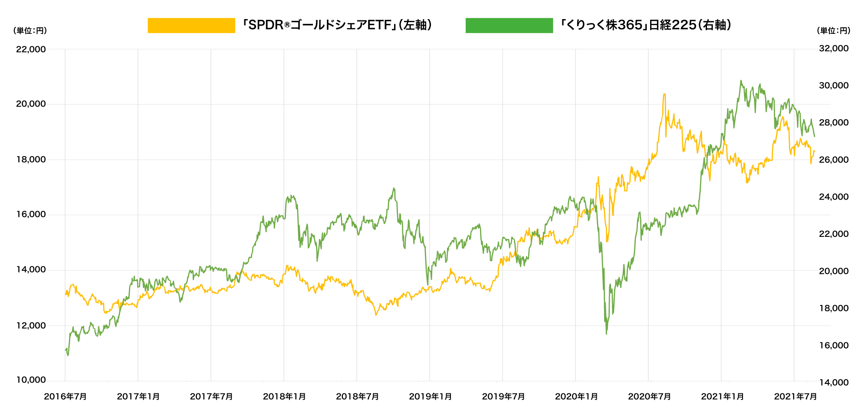Select the 2017年1月 x-axis label
The height and width of the screenshot is (413, 868).
click(x=138, y=397)
